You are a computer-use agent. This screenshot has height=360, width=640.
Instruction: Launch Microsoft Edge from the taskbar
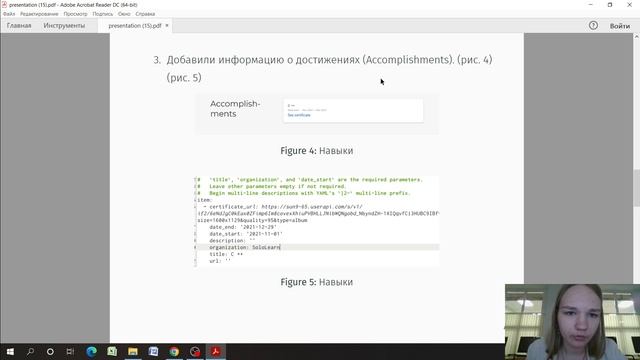tap(91, 351)
